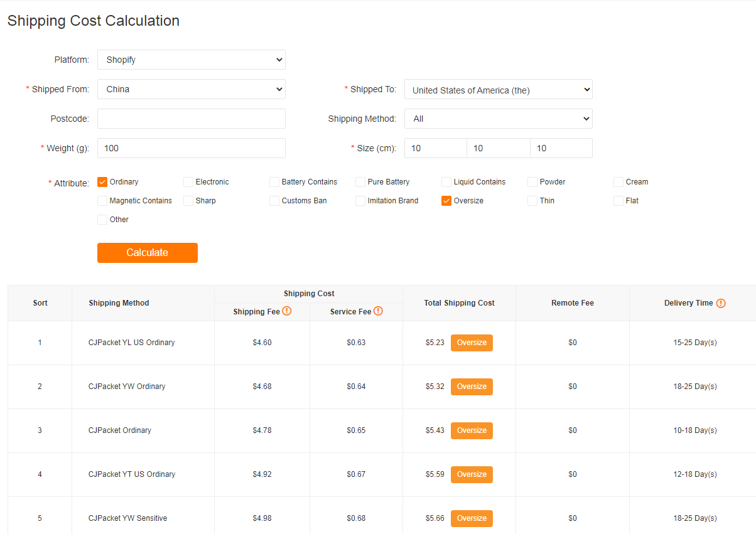Focus the Postcode input field
Image resolution: width=756 pixels, height=534 pixels.
coord(191,119)
